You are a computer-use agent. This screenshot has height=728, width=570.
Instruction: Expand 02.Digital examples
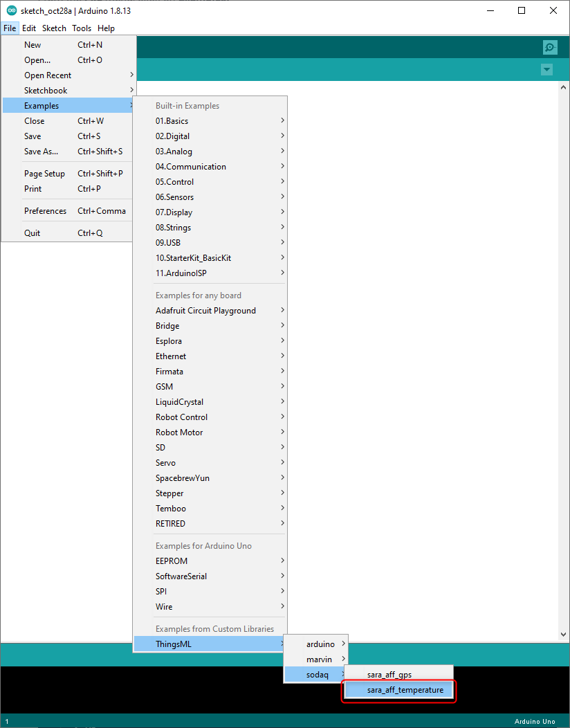210,136
